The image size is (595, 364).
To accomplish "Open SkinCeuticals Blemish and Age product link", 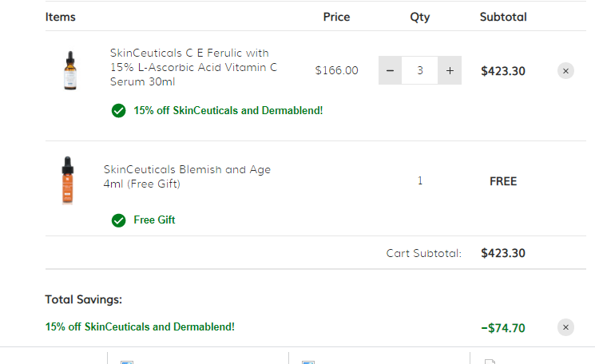I will click(187, 176).
